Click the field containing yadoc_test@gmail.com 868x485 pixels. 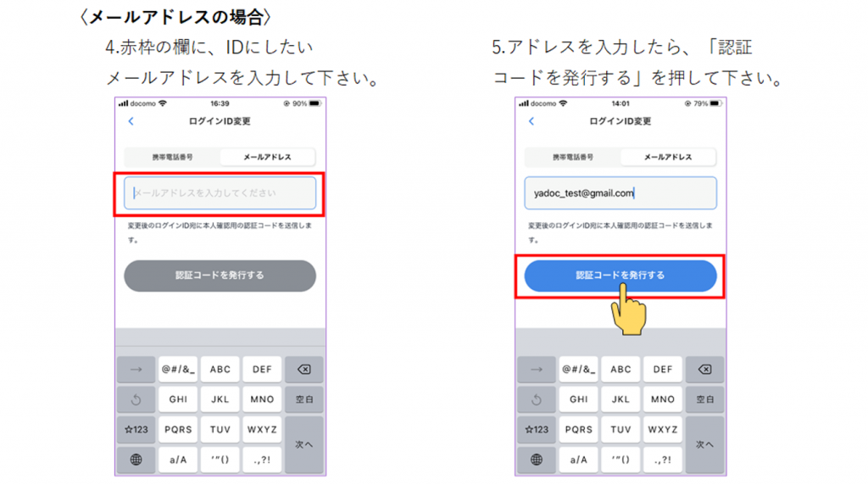620,193
